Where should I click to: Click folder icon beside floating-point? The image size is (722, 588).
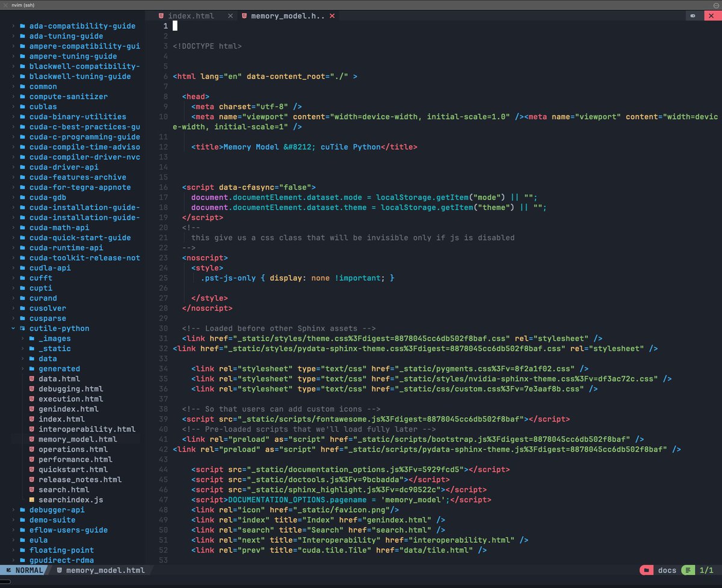22,550
